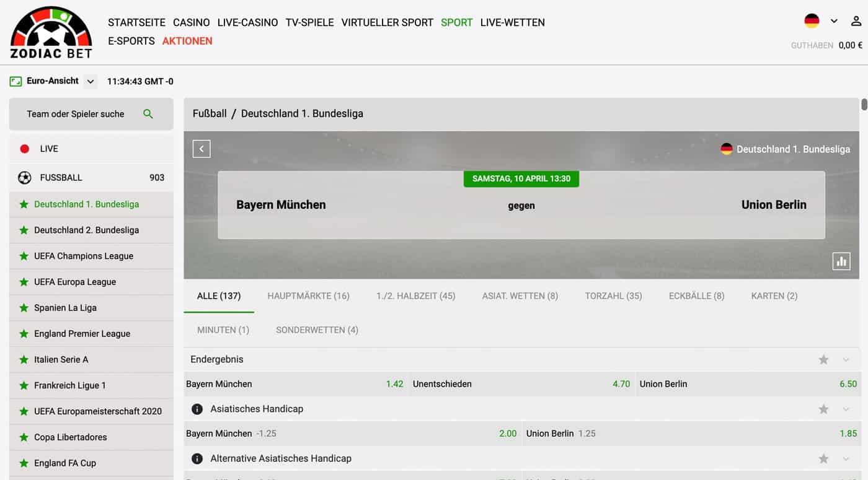The height and width of the screenshot is (480, 868).
Task: Switch to 1./2. HALBZEIT (45) tab
Action: pos(416,296)
